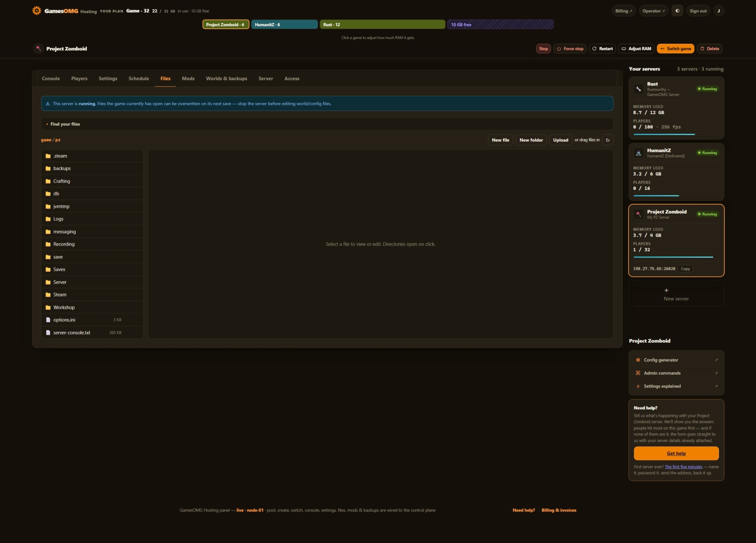Select the Files tab
Image resolution: width=756 pixels, height=543 pixels.
click(165, 78)
